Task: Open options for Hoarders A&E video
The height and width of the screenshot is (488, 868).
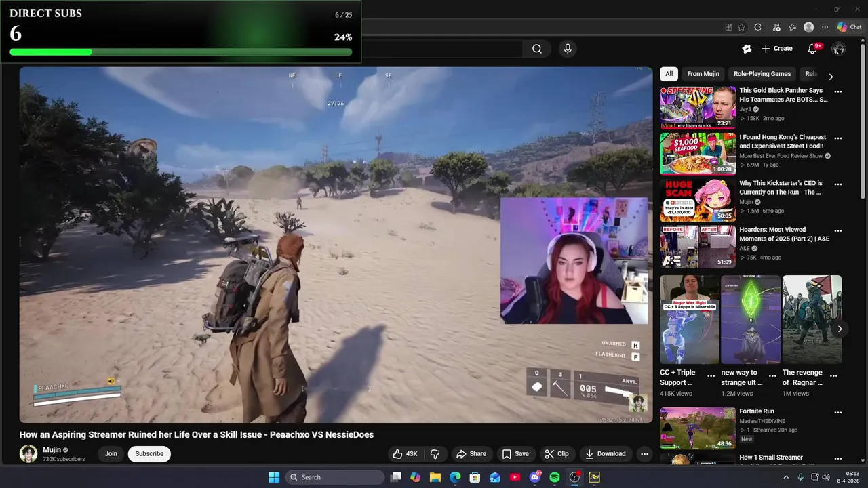Action: [x=838, y=231]
